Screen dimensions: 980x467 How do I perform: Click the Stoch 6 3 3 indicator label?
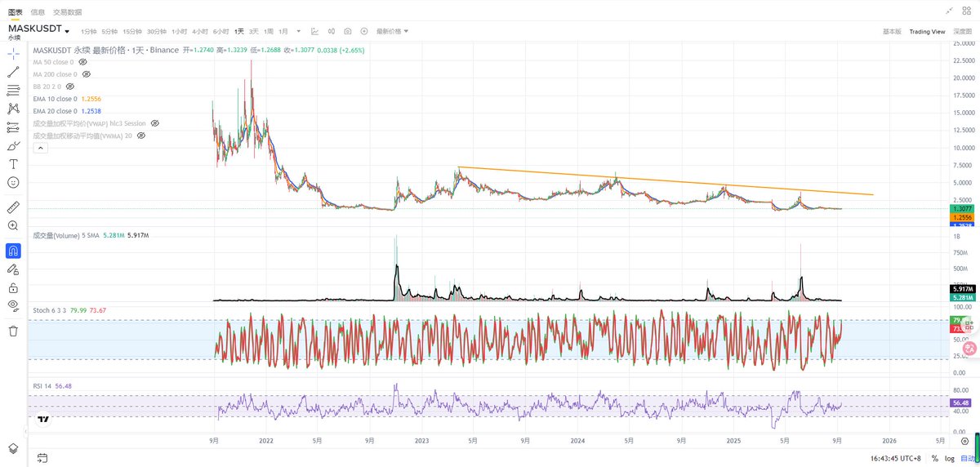[x=49, y=310]
